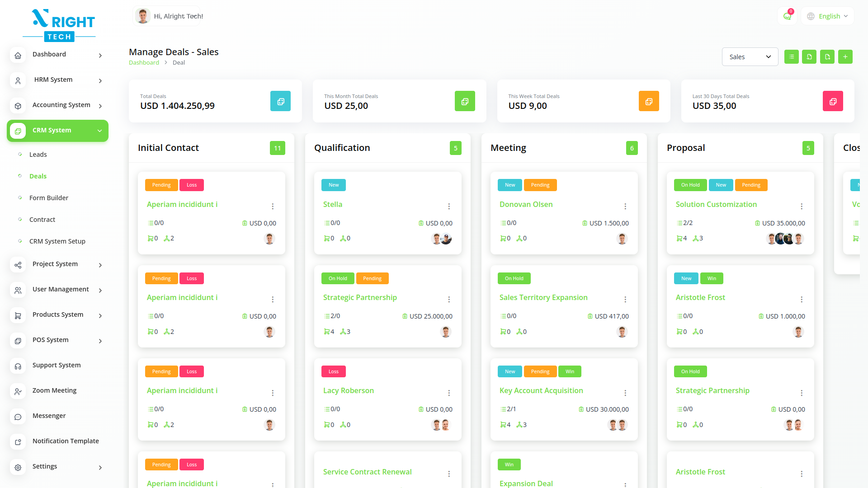This screenshot has width=868, height=488.
Task: Go to Contract page
Action: 42,220
